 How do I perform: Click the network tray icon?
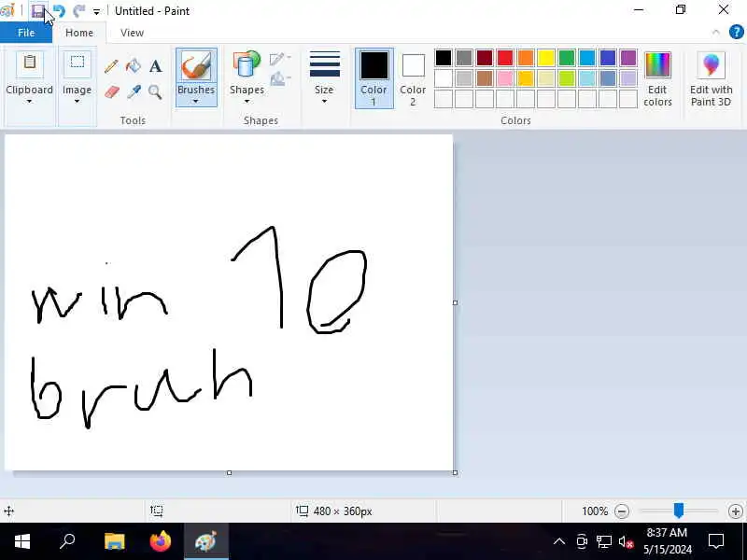click(604, 542)
